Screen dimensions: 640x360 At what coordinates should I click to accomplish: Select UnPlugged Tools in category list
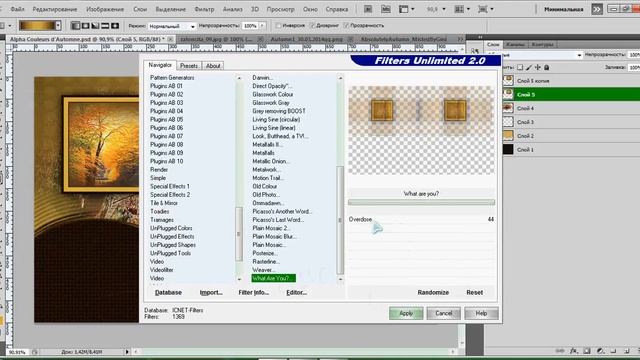click(170, 253)
